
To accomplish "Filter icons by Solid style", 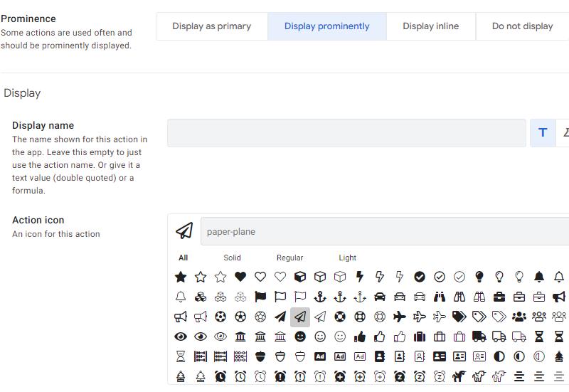I will (233, 258).
